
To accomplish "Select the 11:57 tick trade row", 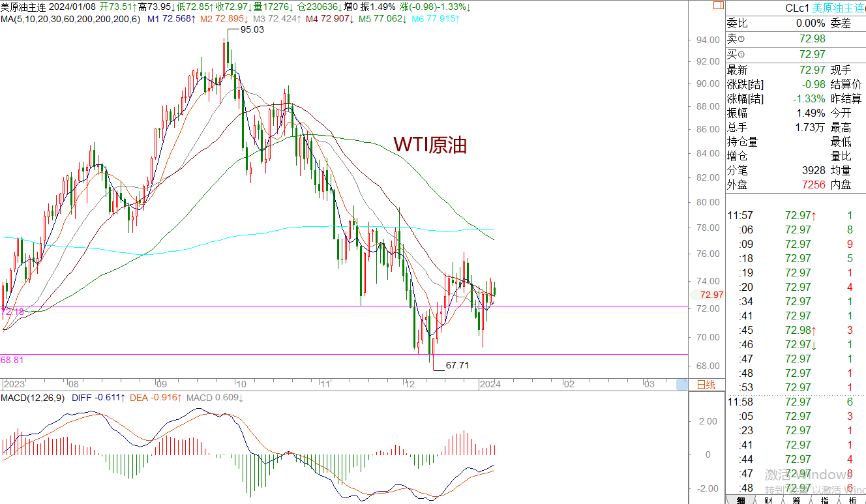I will click(796, 215).
